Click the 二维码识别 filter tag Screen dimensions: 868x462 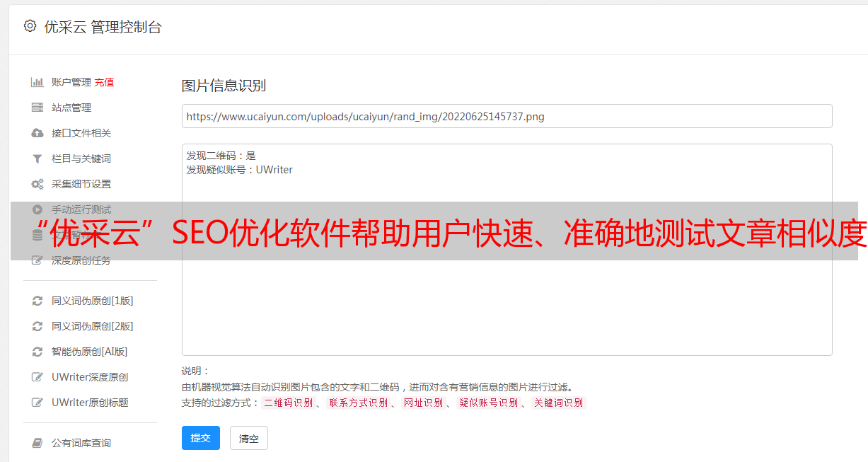(x=289, y=403)
